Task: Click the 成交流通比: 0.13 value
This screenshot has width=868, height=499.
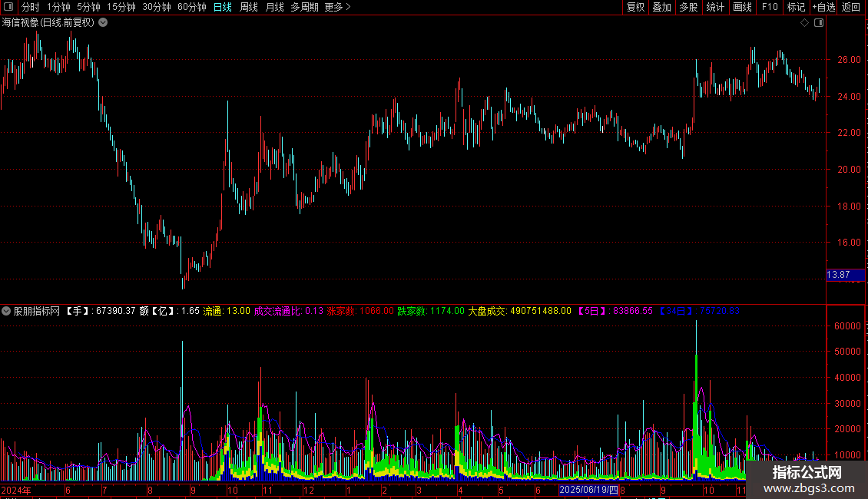Action: (288, 312)
